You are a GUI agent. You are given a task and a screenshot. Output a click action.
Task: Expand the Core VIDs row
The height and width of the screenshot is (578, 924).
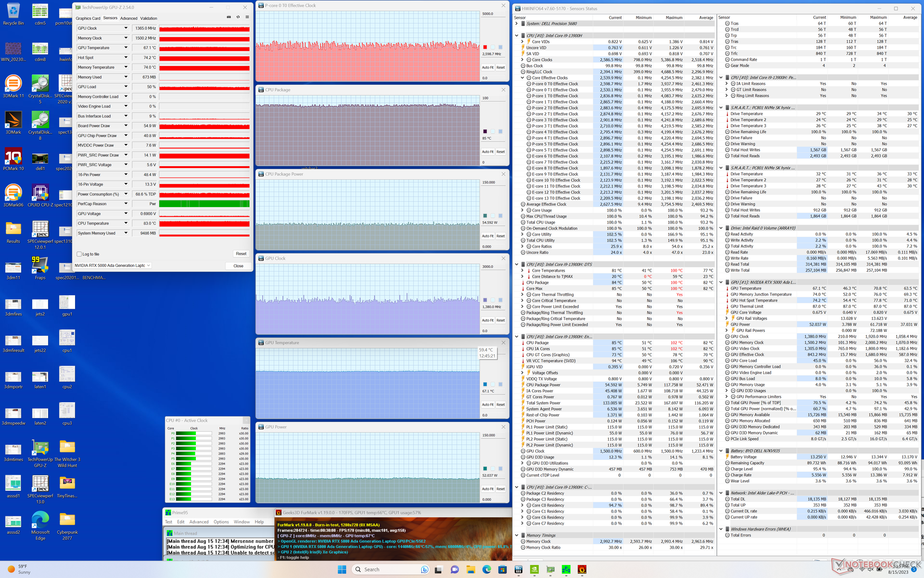point(523,41)
